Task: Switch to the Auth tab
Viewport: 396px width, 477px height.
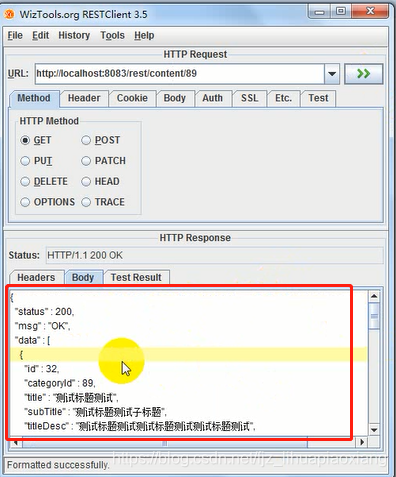Action: coord(212,98)
